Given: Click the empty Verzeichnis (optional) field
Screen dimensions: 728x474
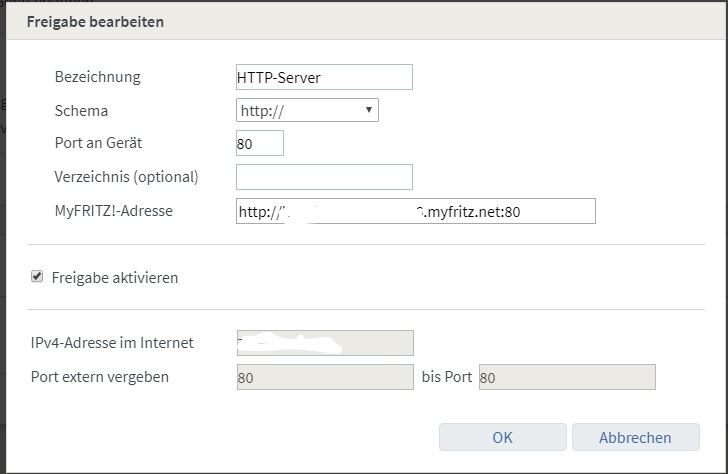Looking at the screenshot, I should click(x=324, y=177).
